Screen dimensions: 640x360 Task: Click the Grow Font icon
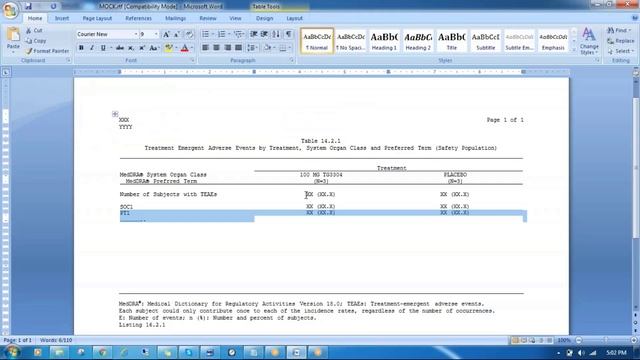(166, 34)
